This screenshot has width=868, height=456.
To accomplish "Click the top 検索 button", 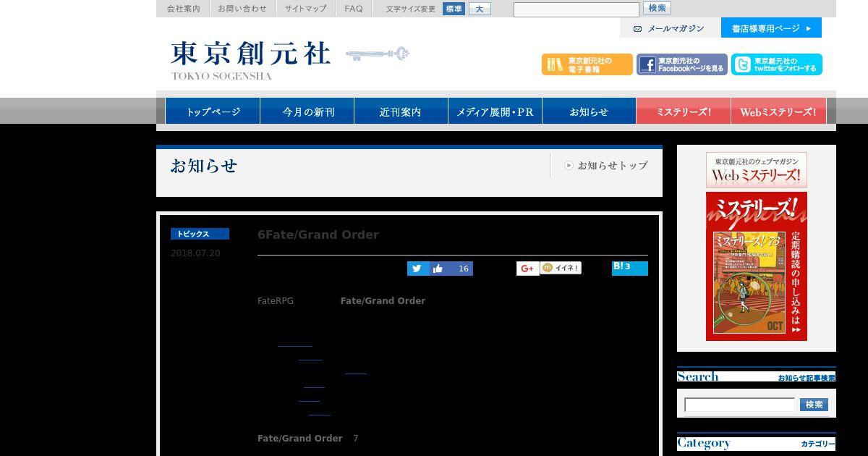I will pos(657,8).
